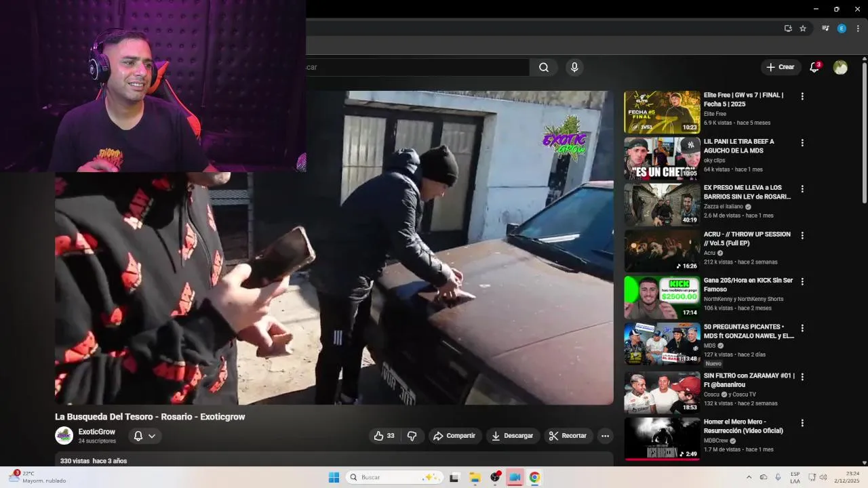Open the Crear upload menu
Image resolution: width=868 pixels, height=488 pixels.
(780, 67)
